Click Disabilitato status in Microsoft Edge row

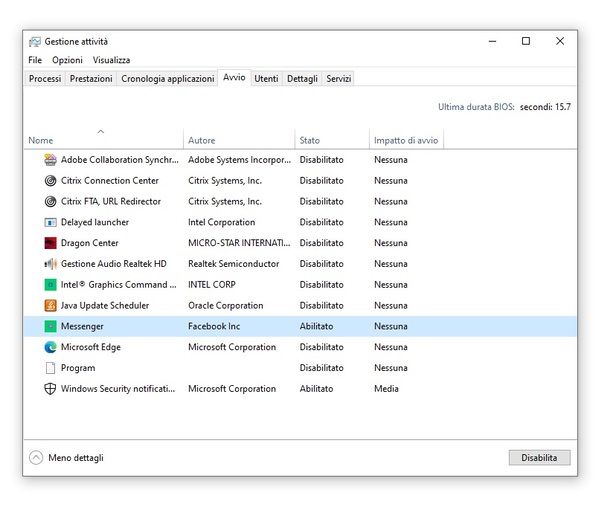coord(321,347)
